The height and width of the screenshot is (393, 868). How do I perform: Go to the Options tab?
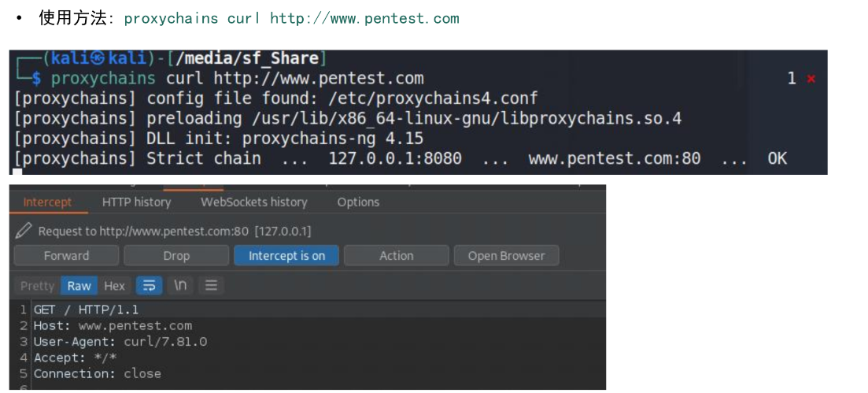click(x=358, y=202)
